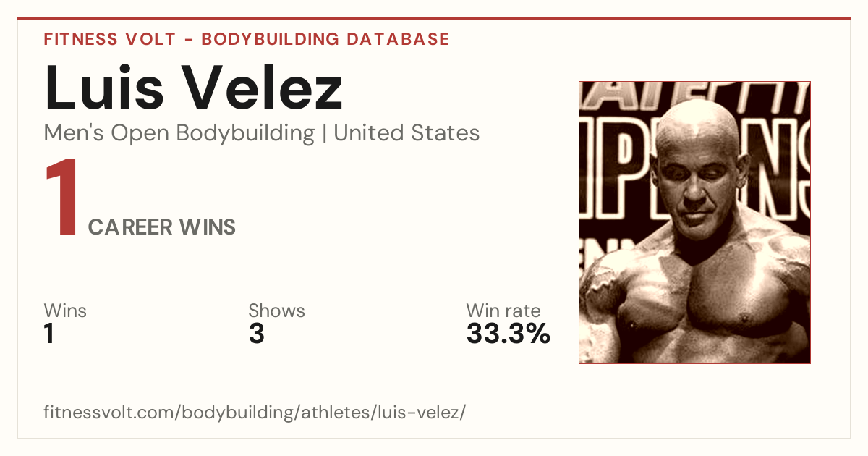
Task: Select the Men's Open Bodybuilding division text
Action: click(179, 133)
